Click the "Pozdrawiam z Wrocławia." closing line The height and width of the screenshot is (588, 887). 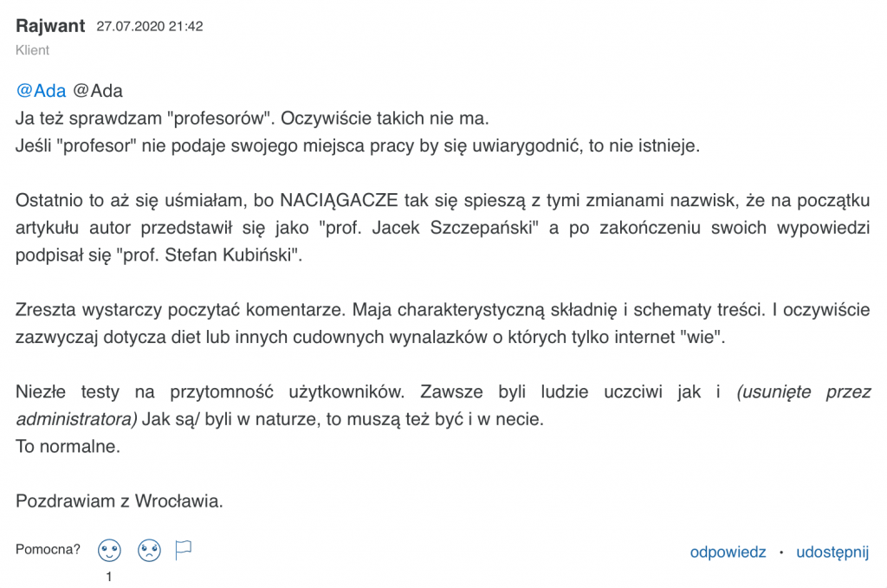coord(120,501)
